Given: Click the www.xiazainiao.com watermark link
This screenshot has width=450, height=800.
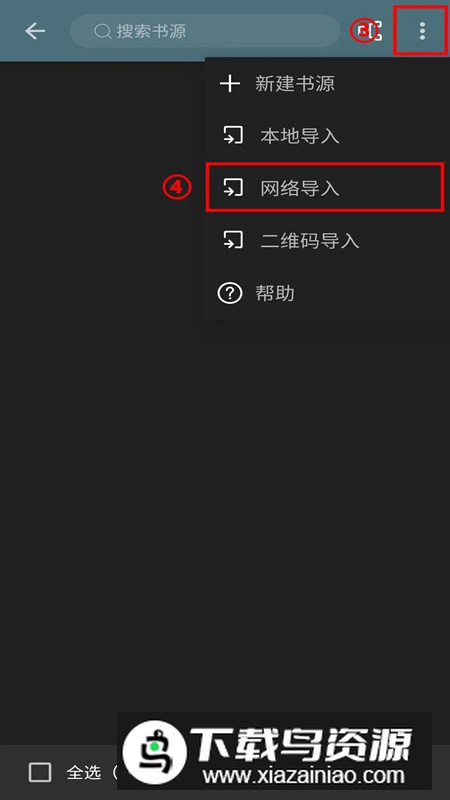Looking at the screenshot, I should pos(303,776).
